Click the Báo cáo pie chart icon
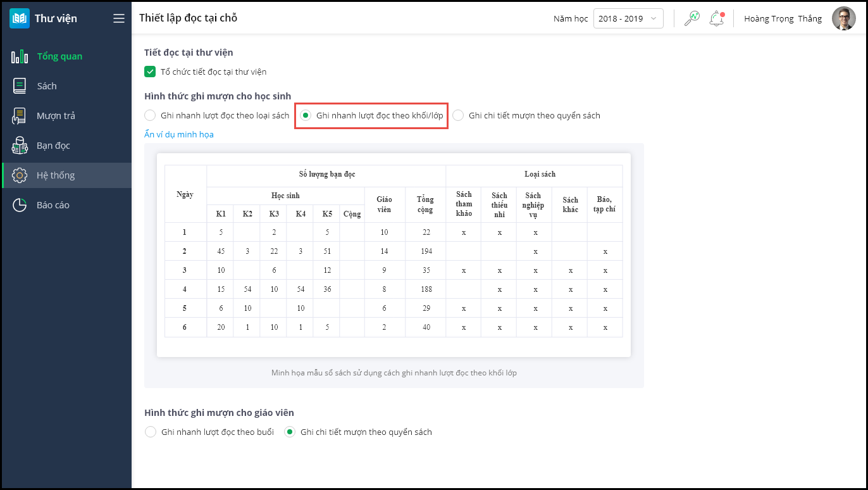 click(20, 205)
